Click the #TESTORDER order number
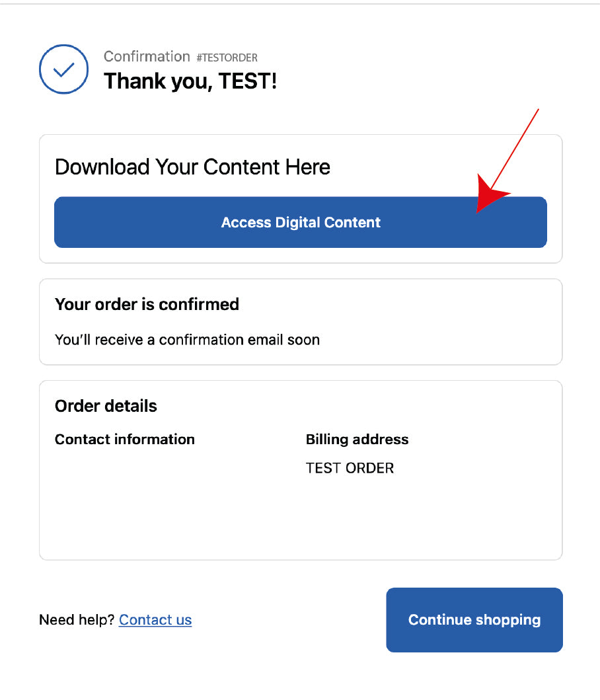Screen dimensions: 600x700 (x=227, y=58)
